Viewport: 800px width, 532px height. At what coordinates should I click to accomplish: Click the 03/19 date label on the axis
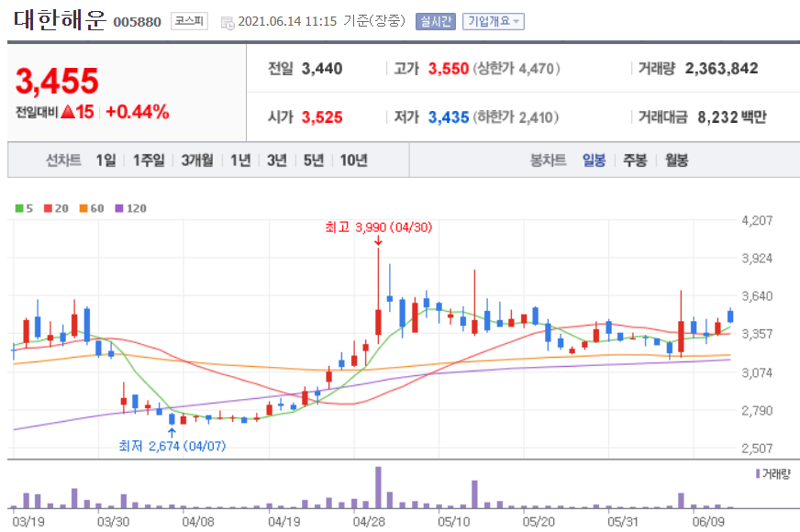click(x=28, y=522)
